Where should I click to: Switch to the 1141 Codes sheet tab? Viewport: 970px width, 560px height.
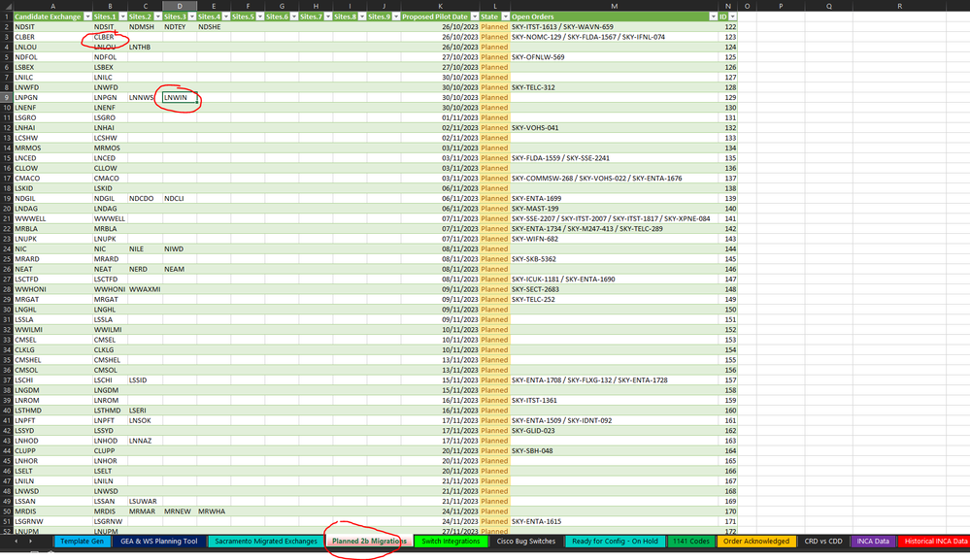click(691, 542)
